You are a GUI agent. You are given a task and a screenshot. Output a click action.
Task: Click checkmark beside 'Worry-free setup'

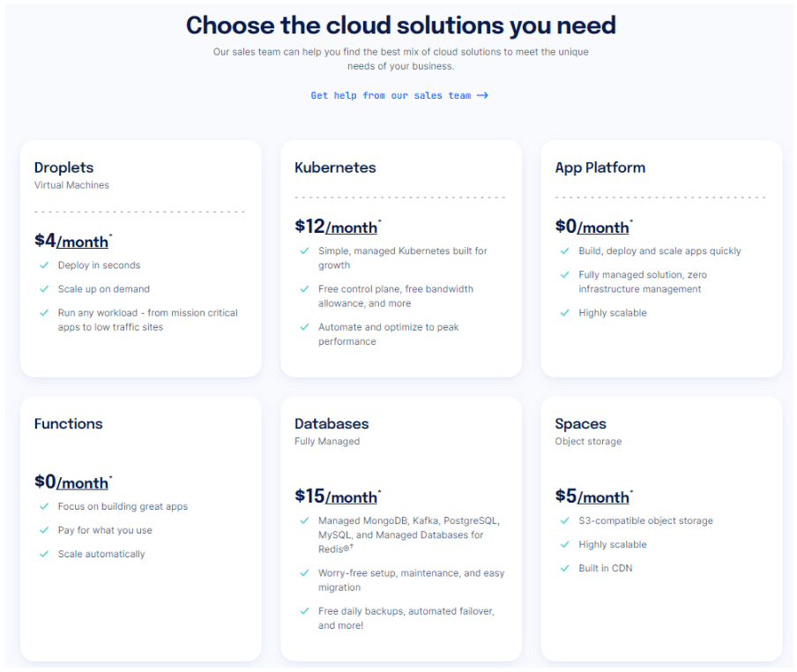click(x=304, y=573)
